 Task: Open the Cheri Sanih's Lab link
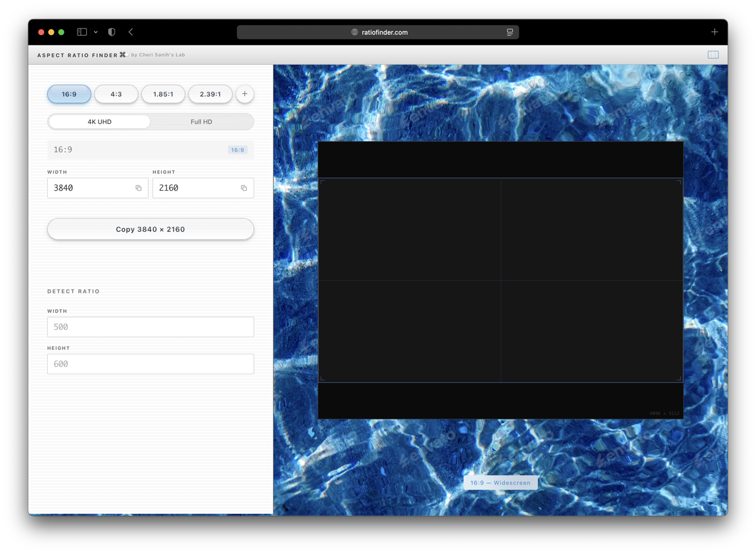click(x=158, y=55)
